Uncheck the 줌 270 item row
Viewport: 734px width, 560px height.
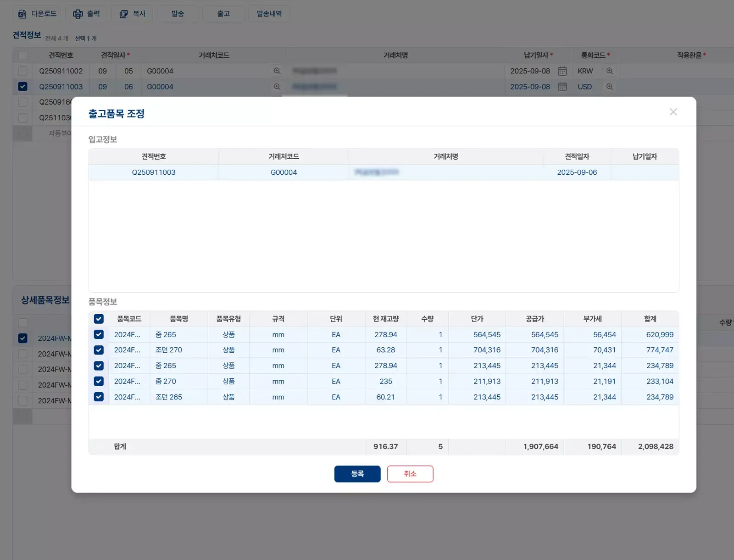pos(99,381)
